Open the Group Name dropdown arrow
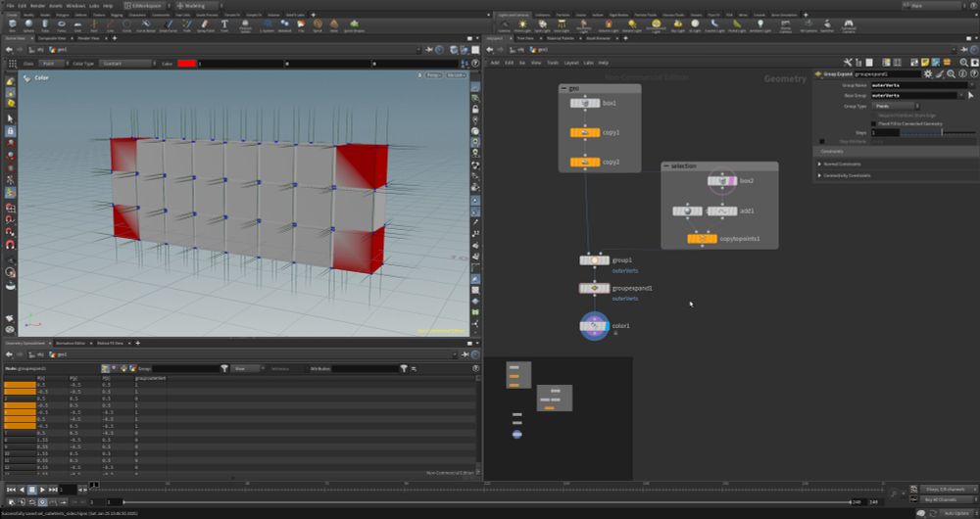The image size is (980, 519). (x=971, y=85)
